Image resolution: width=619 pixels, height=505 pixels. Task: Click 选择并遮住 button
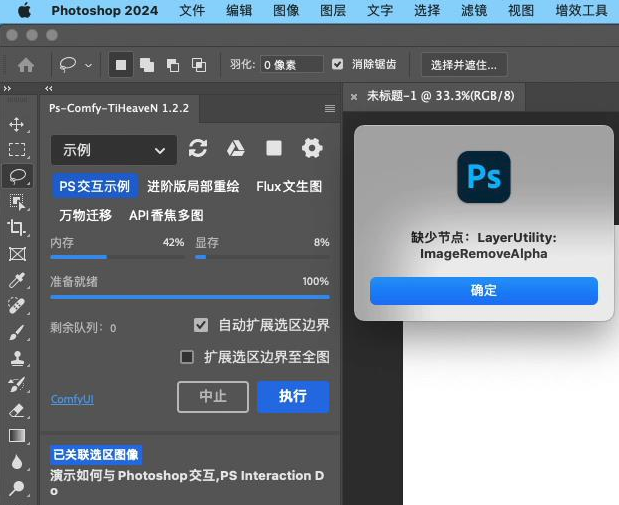pyautogui.click(x=464, y=65)
